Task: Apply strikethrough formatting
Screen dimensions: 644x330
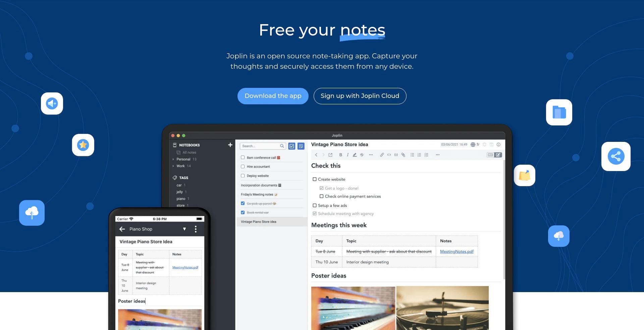Action: (362, 155)
